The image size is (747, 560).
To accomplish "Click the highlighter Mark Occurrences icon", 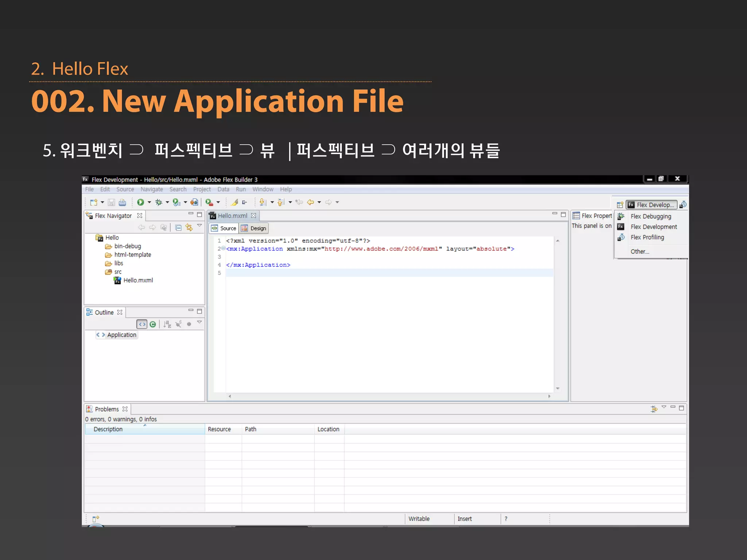I will tap(235, 202).
